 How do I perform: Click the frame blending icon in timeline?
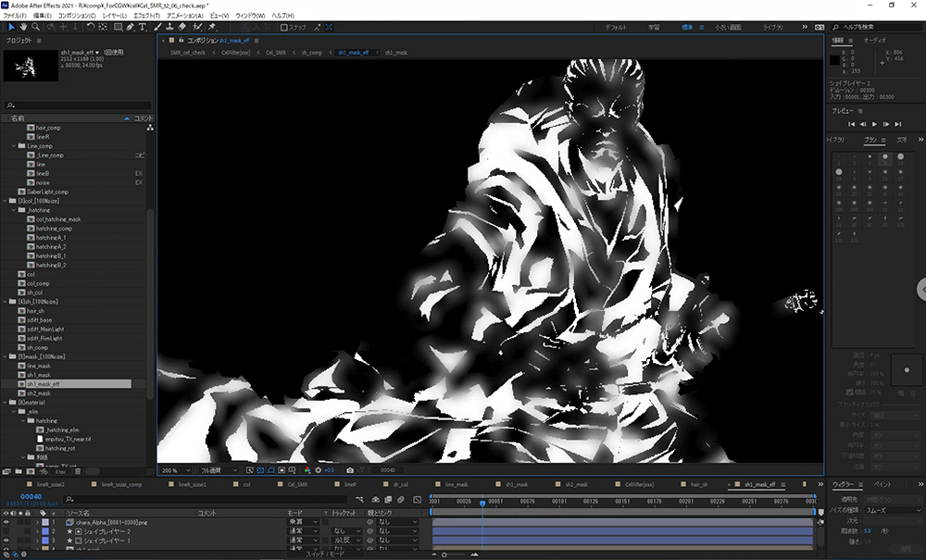point(388,500)
